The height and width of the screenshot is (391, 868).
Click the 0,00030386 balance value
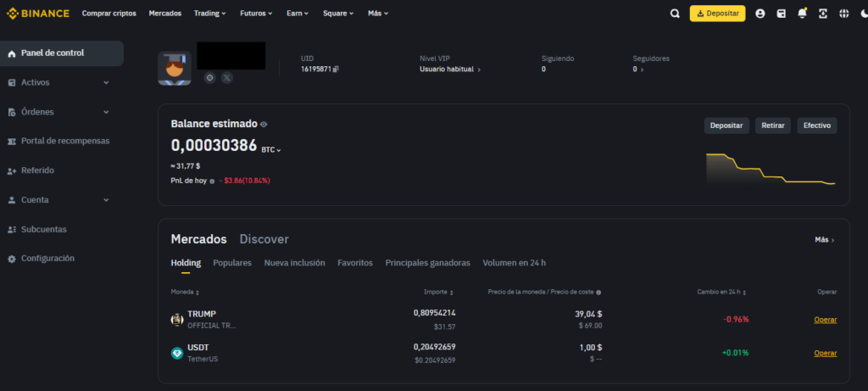coord(214,146)
